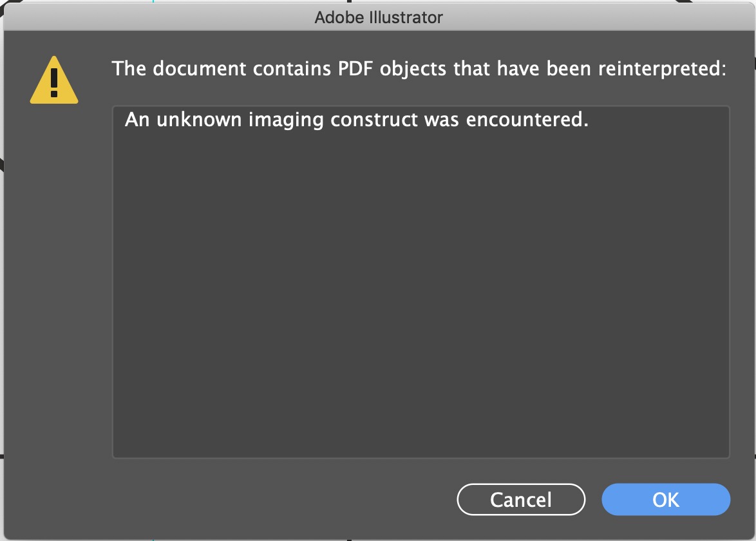Click the Adobe Illustrator title bar text
Viewport: 756px width, 541px height.
point(379,17)
